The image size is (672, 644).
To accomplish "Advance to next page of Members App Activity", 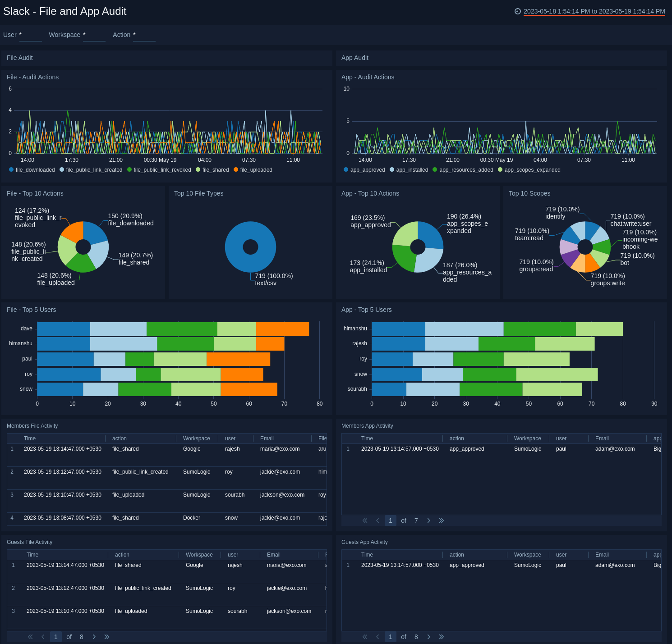I will point(428,521).
